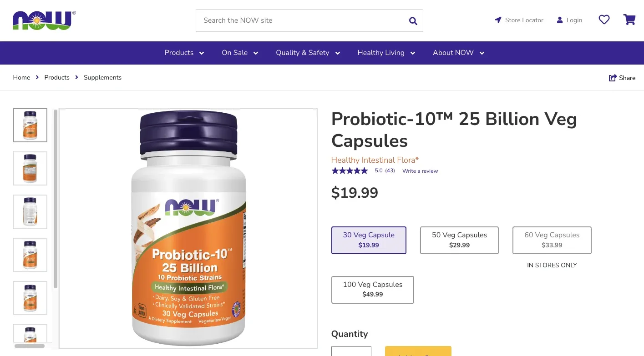The image size is (644, 356).
Task: Select the second product image thumbnail
Action: pyautogui.click(x=30, y=168)
